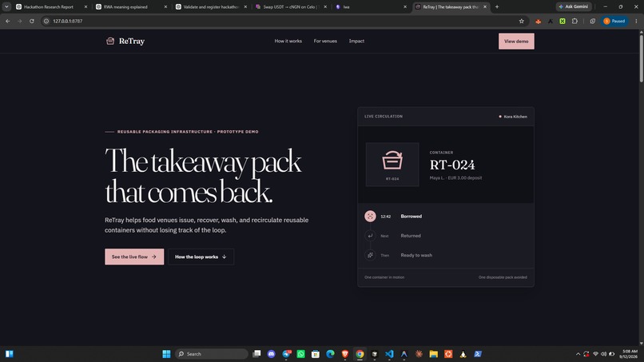This screenshot has width=644, height=362.
Task: Switch to Swap USDT cNGN on Celo tab
Action: point(291,7)
